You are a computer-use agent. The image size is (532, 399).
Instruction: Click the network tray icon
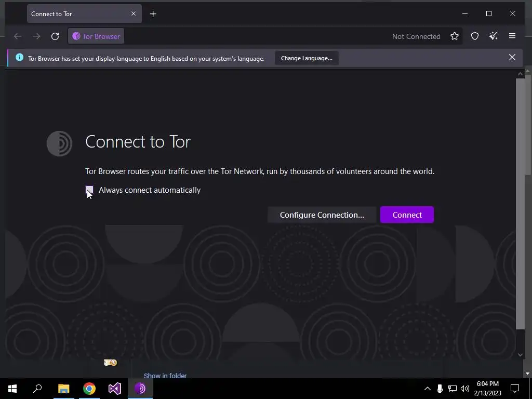(x=453, y=389)
